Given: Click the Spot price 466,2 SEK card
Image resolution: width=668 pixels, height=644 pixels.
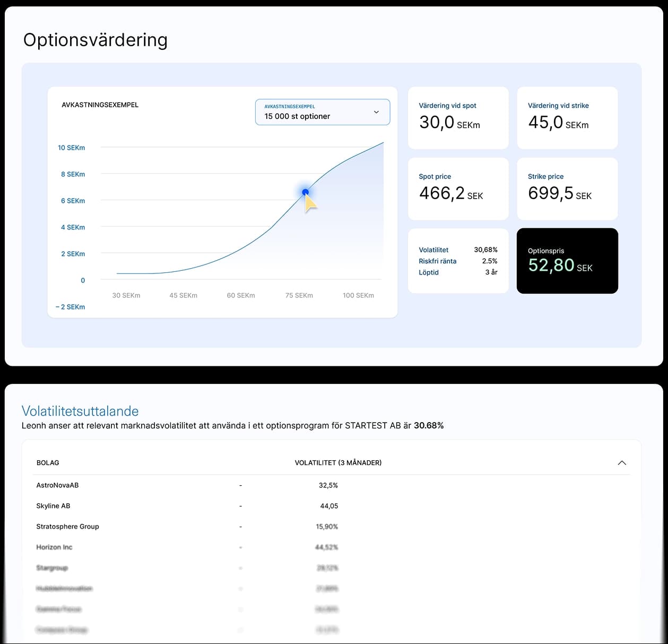Looking at the screenshot, I should [x=458, y=188].
